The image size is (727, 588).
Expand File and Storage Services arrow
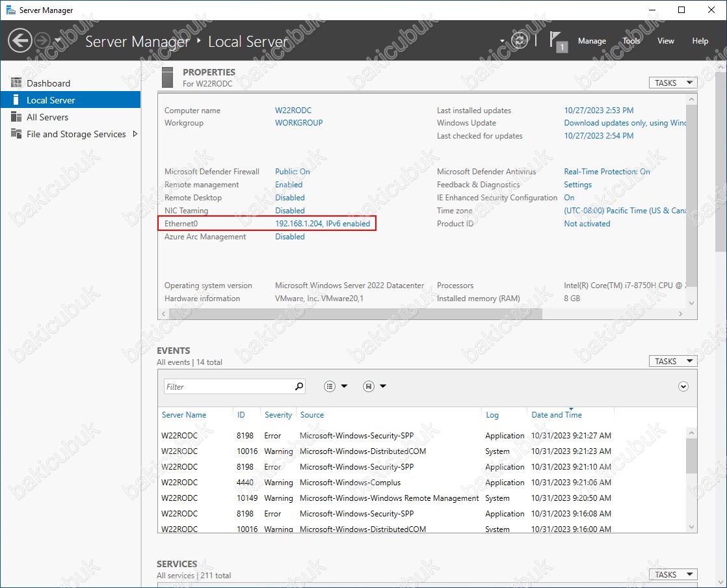point(135,134)
